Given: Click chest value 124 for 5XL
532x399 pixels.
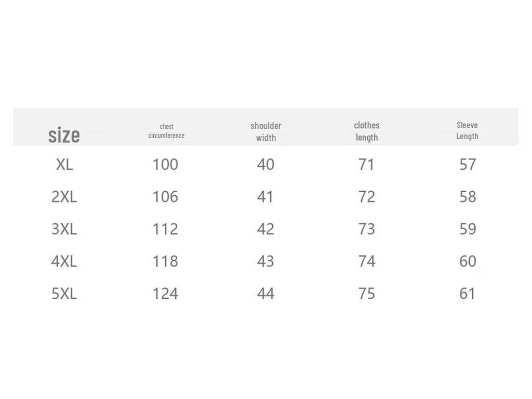Looking at the screenshot, I should pos(165,294).
